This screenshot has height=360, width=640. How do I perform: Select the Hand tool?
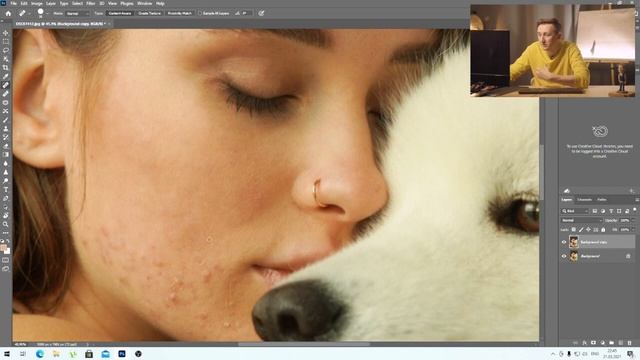(6, 216)
